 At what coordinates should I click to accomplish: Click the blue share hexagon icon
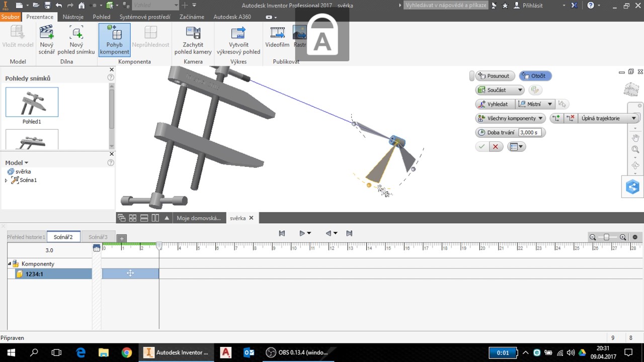[x=632, y=187]
